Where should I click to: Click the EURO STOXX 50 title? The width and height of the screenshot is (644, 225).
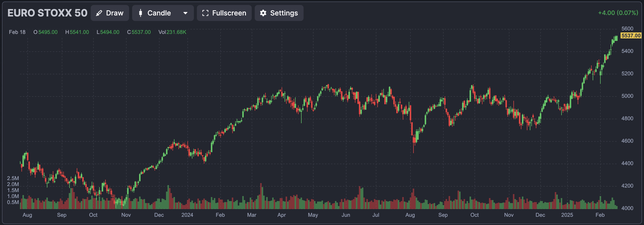[x=47, y=13]
